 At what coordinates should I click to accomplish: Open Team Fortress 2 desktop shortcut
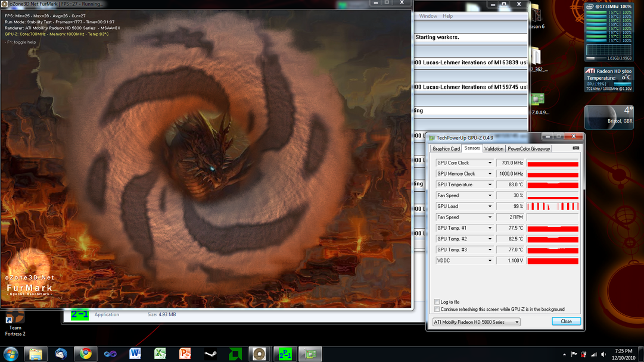click(x=15, y=324)
